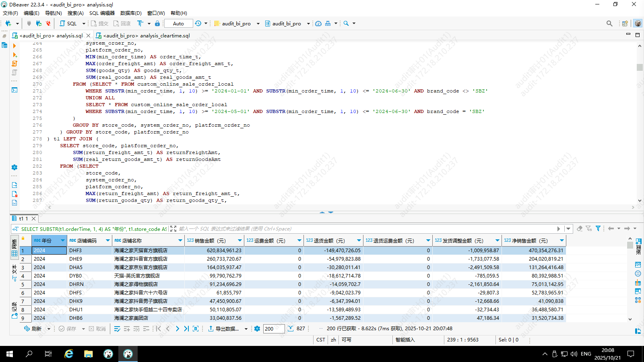
Task: Toggle record panel view in results
Action: (x=14, y=309)
